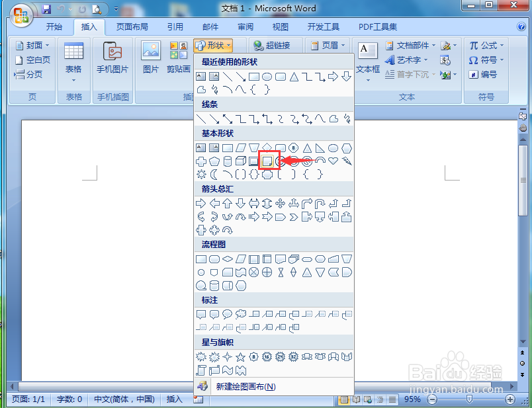Switch to the 视图 tab

pos(281,27)
